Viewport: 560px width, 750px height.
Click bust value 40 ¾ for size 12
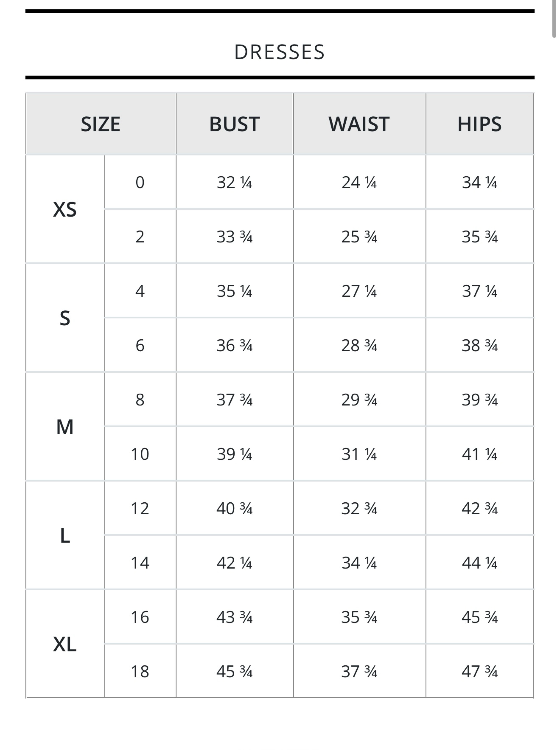[234, 508]
